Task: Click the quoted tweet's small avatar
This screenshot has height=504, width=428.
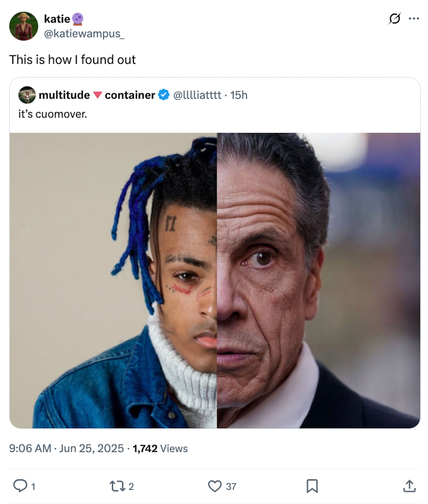Action: point(27,95)
